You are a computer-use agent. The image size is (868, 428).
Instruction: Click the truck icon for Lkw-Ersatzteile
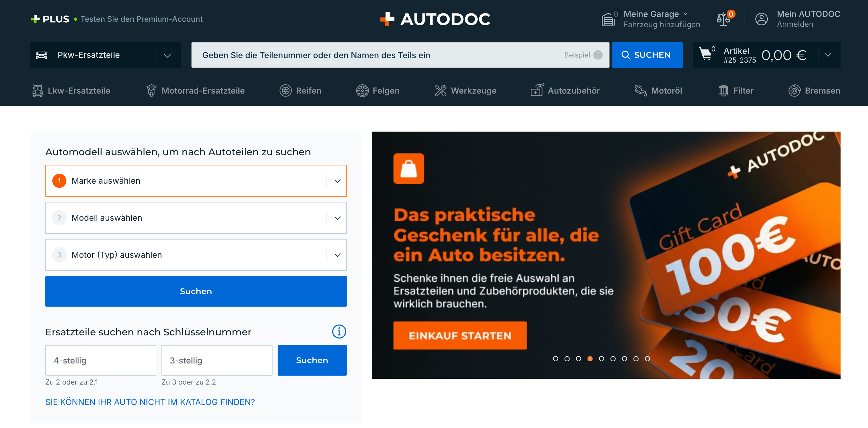coord(37,91)
